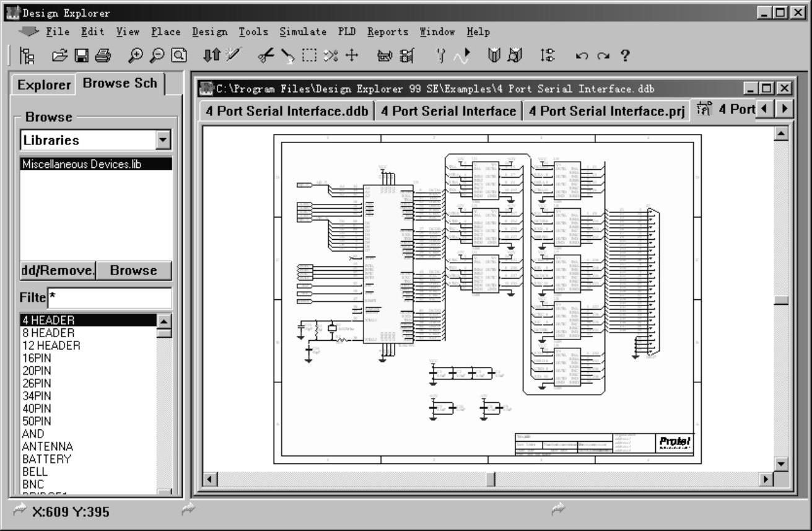
Task: Open the File menu
Action: tap(58, 32)
